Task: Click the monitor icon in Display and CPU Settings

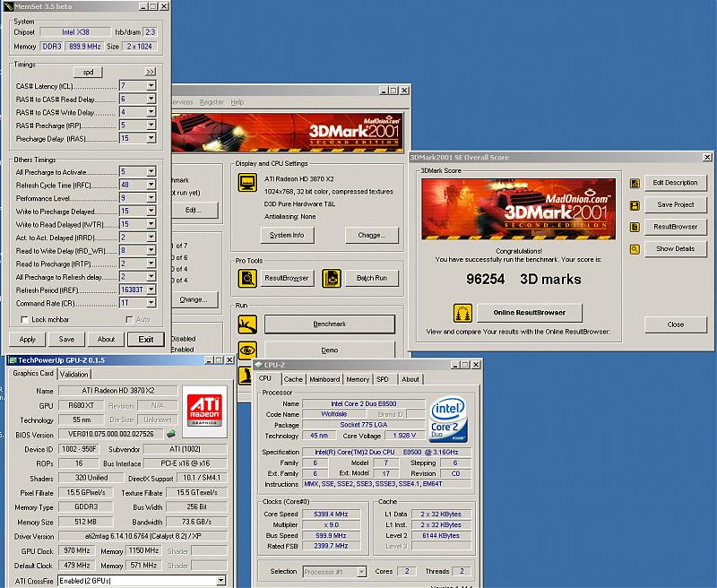Action: 247,182
